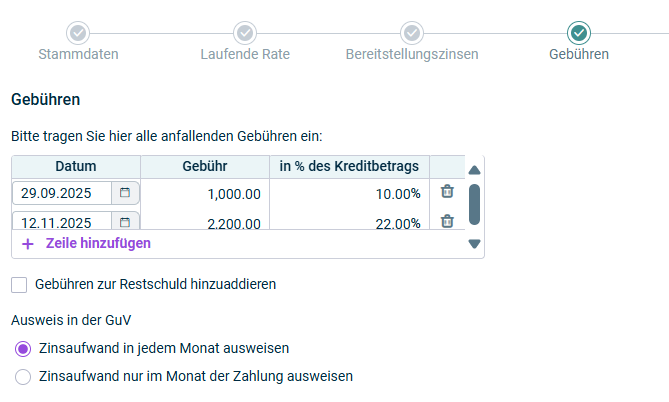Click the Bereitstellungszinsen step checkmark icon
The width and height of the screenshot is (669, 402).
[x=411, y=33]
